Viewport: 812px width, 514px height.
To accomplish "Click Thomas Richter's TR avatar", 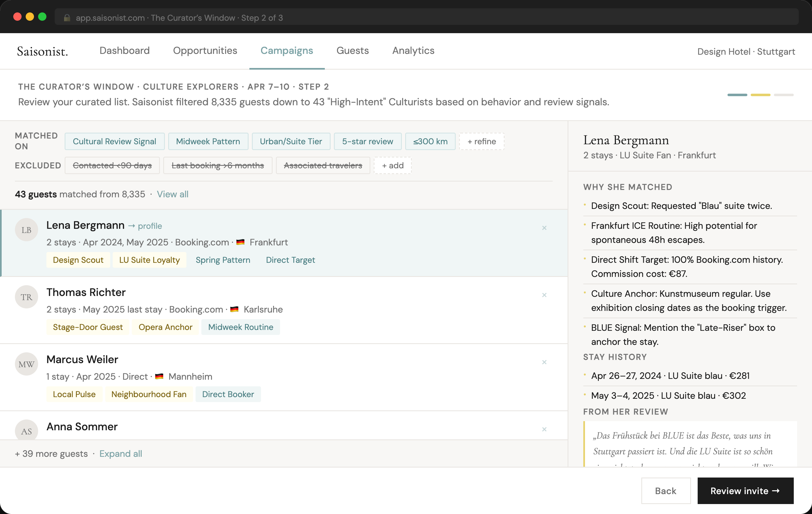I will 26,297.
